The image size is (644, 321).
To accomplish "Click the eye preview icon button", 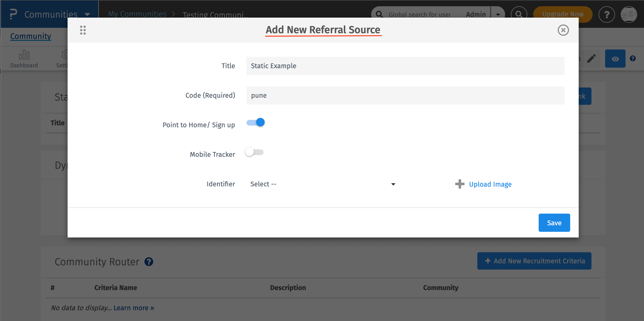I will [x=615, y=59].
